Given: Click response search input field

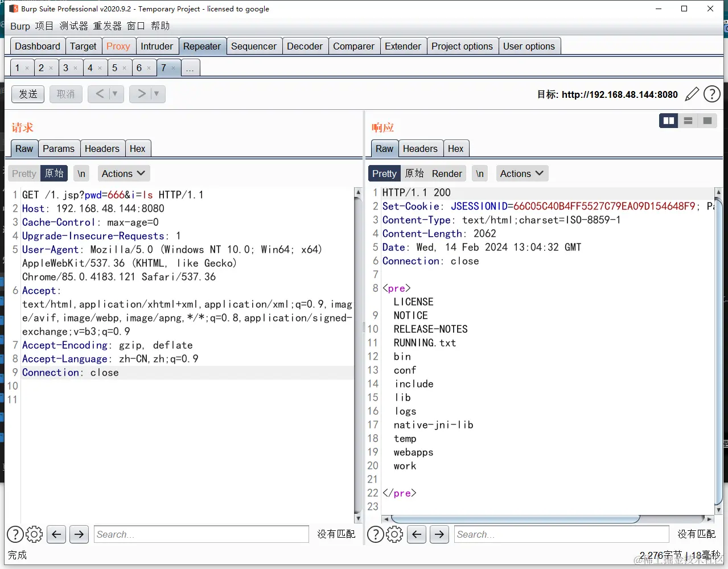Looking at the screenshot, I should tap(561, 534).
